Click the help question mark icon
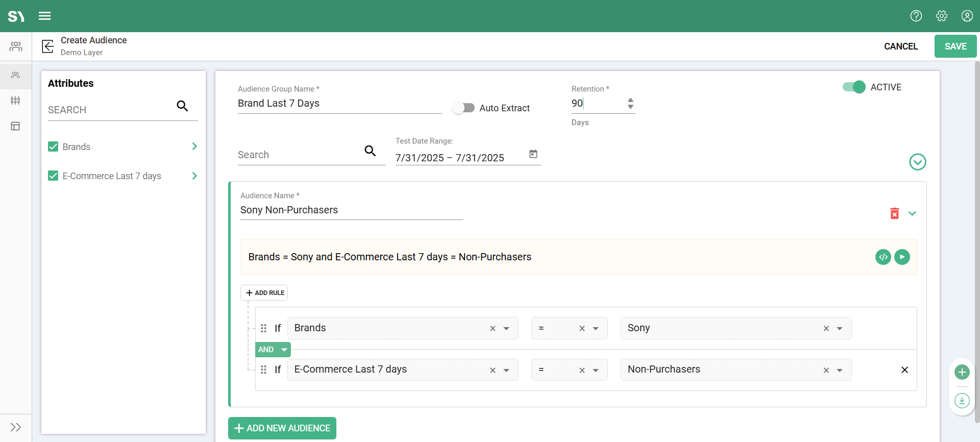 916,16
